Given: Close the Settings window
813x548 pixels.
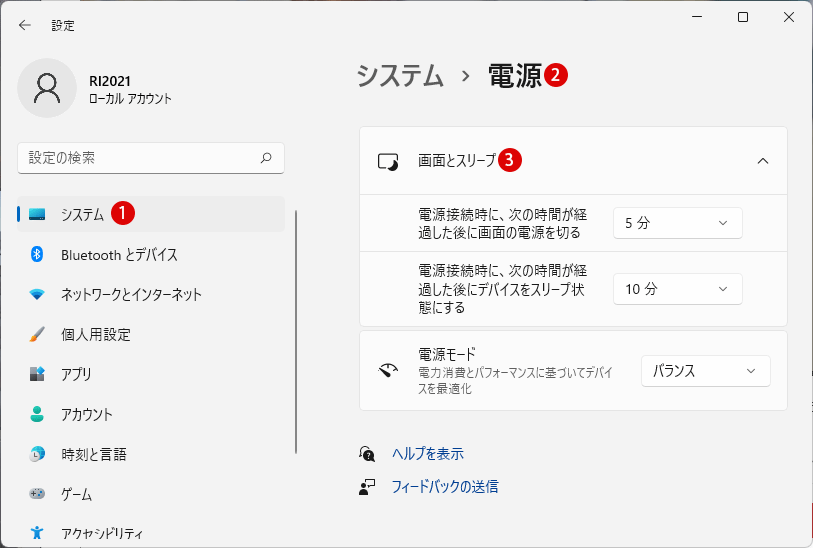Looking at the screenshot, I should pos(789,17).
